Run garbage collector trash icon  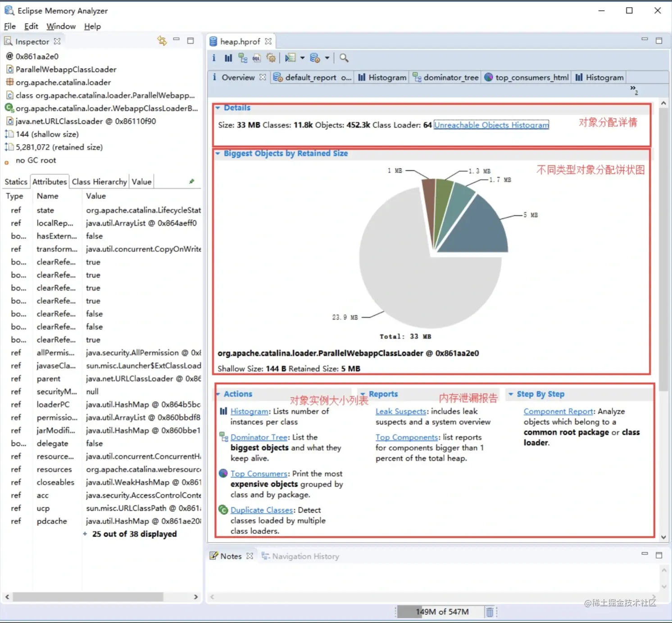pyautogui.click(x=490, y=612)
